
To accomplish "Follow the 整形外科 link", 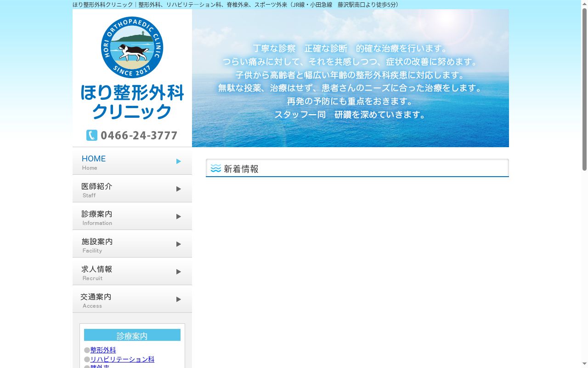I will tap(103, 350).
